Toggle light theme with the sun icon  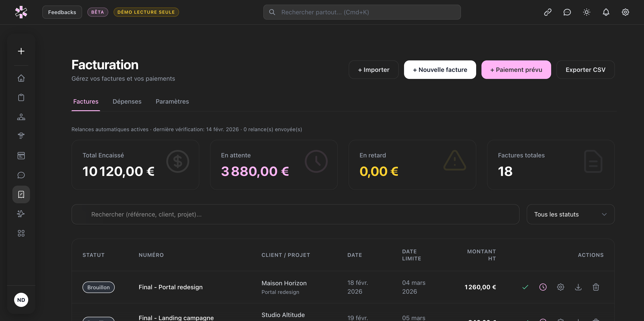(586, 12)
